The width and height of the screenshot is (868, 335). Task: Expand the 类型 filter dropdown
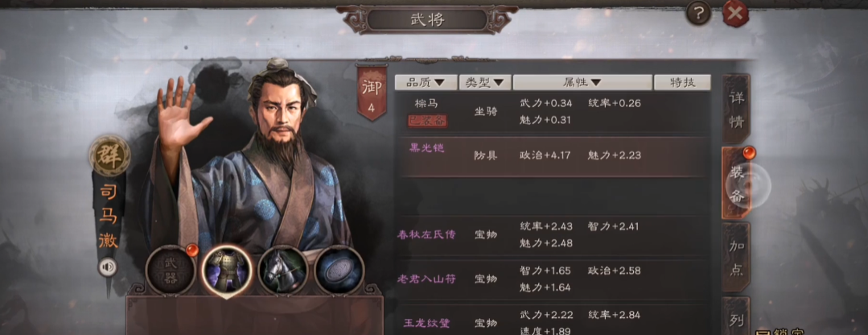[485, 82]
